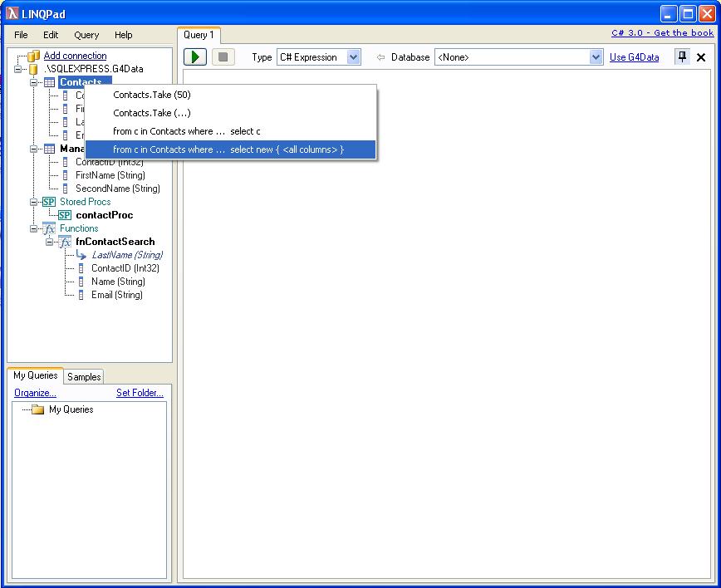Screen dimensions: 721x588
Task: Click the Add connection database icon
Action: tap(33, 56)
